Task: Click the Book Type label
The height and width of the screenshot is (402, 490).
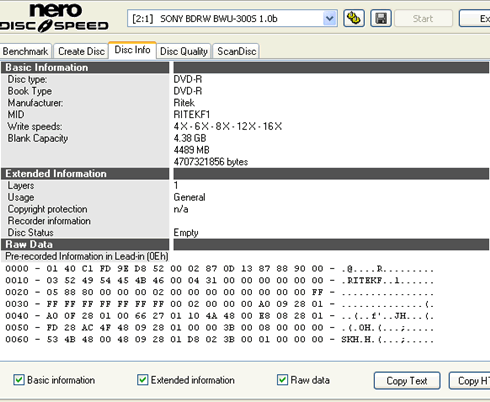Action: click(30, 91)
